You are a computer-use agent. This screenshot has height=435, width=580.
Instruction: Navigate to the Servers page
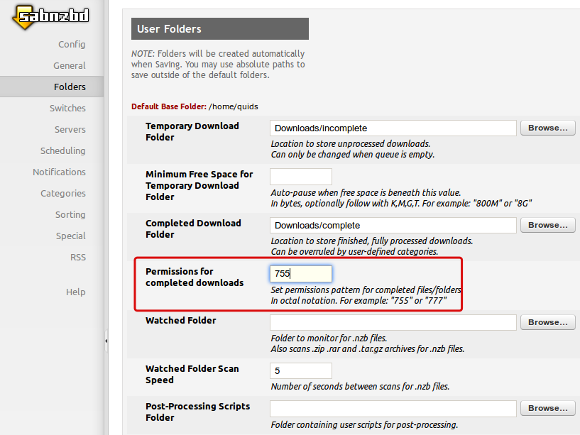(70, 129)
